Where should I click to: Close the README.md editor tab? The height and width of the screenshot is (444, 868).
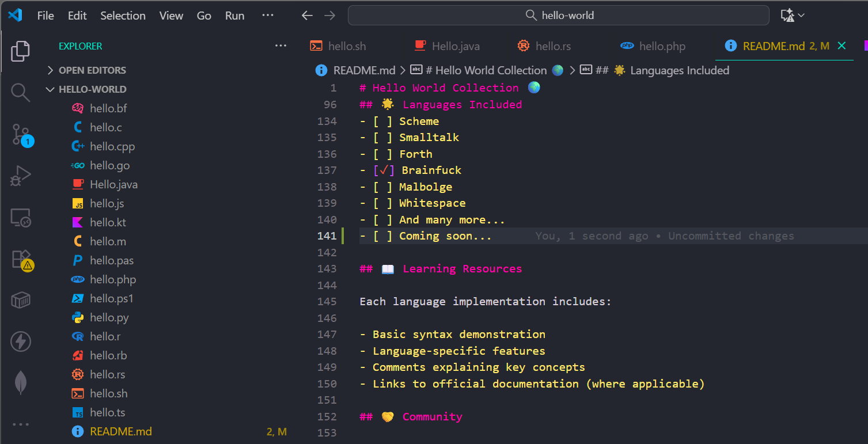tap(842, 46)
